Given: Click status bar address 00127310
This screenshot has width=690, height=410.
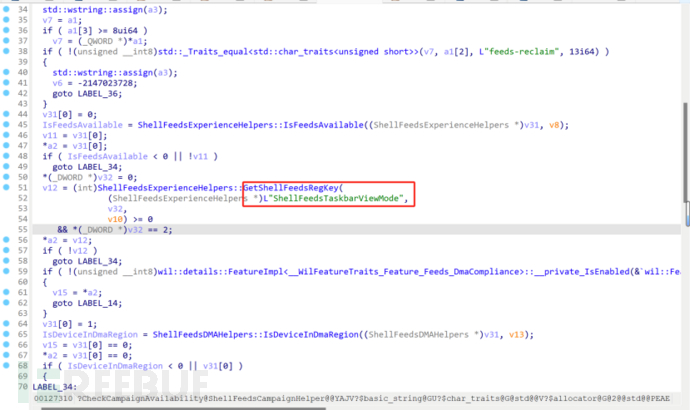Looking at the screenshot, I should click(x=53, y=399).
